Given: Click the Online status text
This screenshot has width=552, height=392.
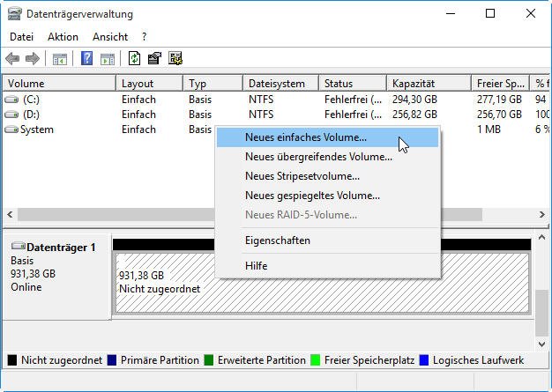Looking at the screenshot, I should (x=26, y=287).
